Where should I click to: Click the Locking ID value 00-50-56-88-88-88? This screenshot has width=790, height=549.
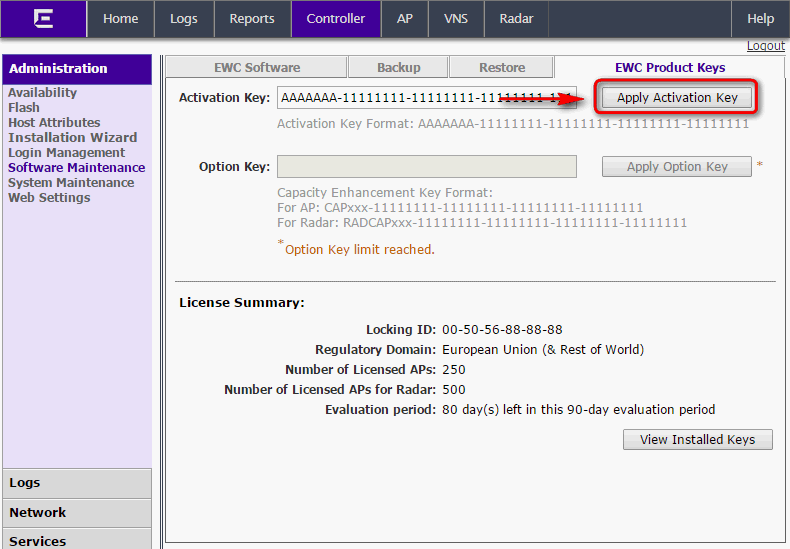click(502, 330)
